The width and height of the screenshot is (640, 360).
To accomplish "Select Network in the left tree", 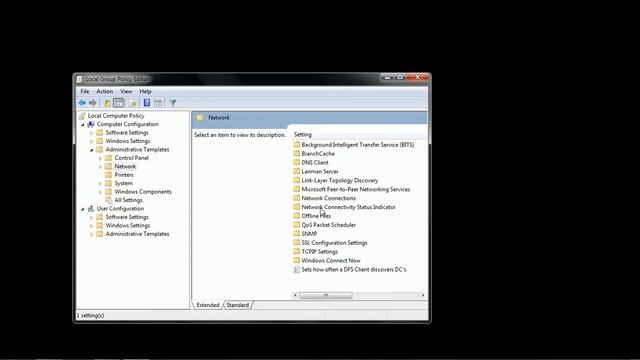I will pyautogui.click(x=125, y=167).
